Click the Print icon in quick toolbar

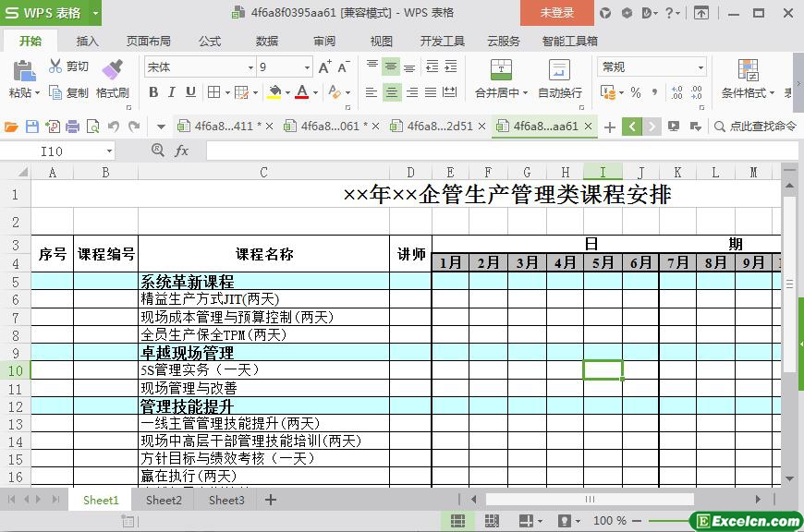coord(72,127)
